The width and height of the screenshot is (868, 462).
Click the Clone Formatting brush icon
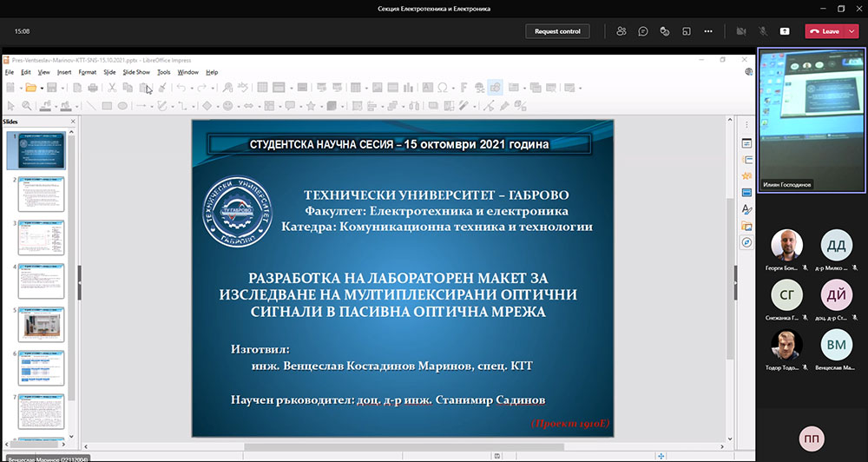(163, 88)
